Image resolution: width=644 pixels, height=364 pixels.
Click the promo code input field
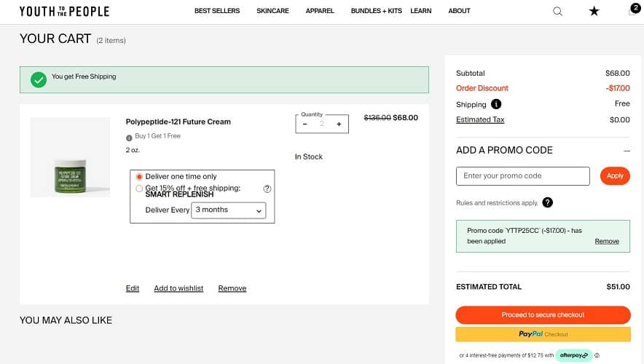pos(522,176)
